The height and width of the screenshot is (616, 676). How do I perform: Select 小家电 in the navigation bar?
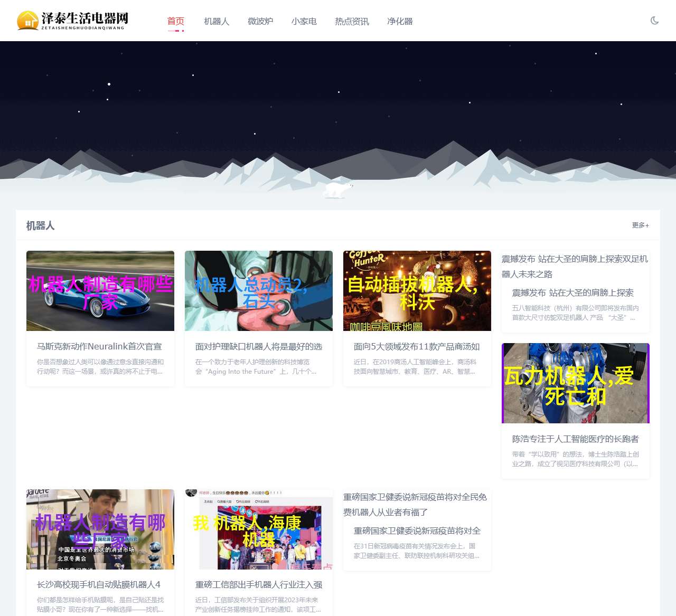pos(304,21)
